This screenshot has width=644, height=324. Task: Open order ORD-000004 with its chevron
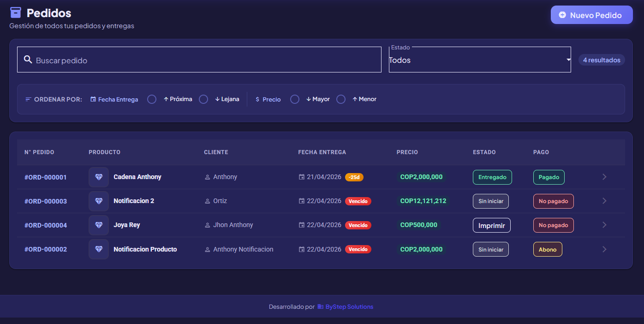(x=604, y=225)
